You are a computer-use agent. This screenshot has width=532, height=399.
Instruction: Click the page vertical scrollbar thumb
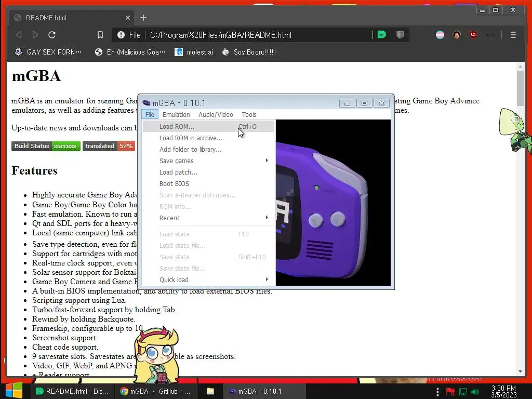(x=520, y=88)
